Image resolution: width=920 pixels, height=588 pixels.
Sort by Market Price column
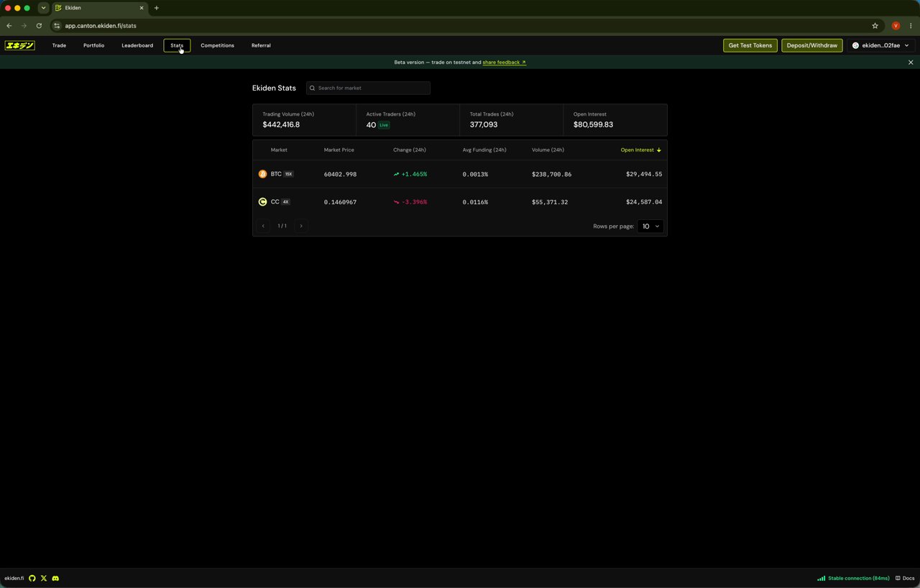tap(339, 150)
